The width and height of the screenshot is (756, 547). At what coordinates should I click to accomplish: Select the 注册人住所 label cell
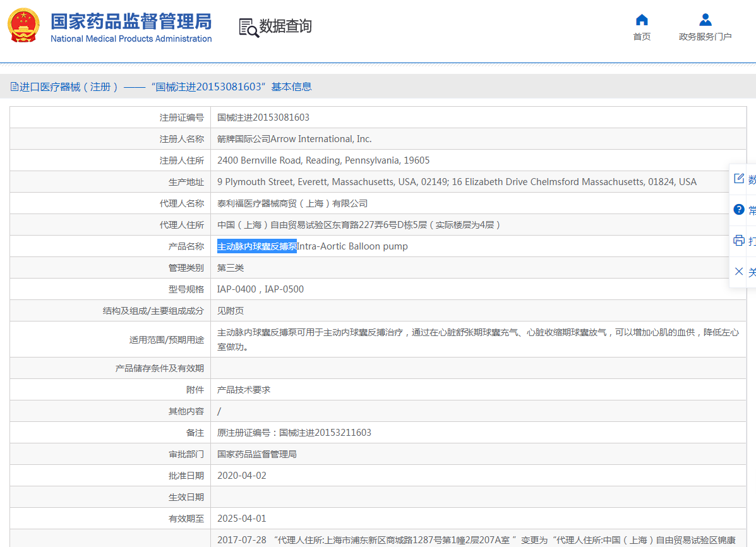click(111, 160)
